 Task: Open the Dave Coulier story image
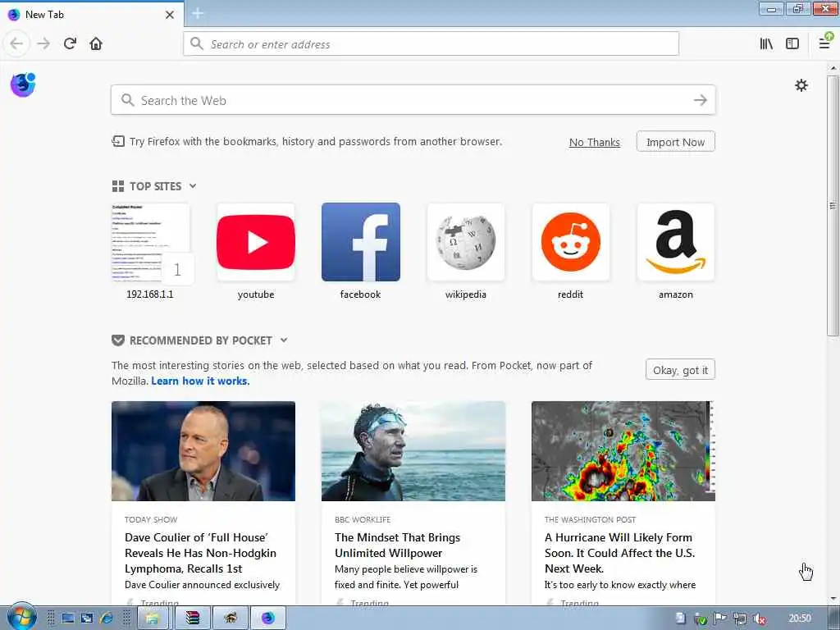(x=203, y=451)
